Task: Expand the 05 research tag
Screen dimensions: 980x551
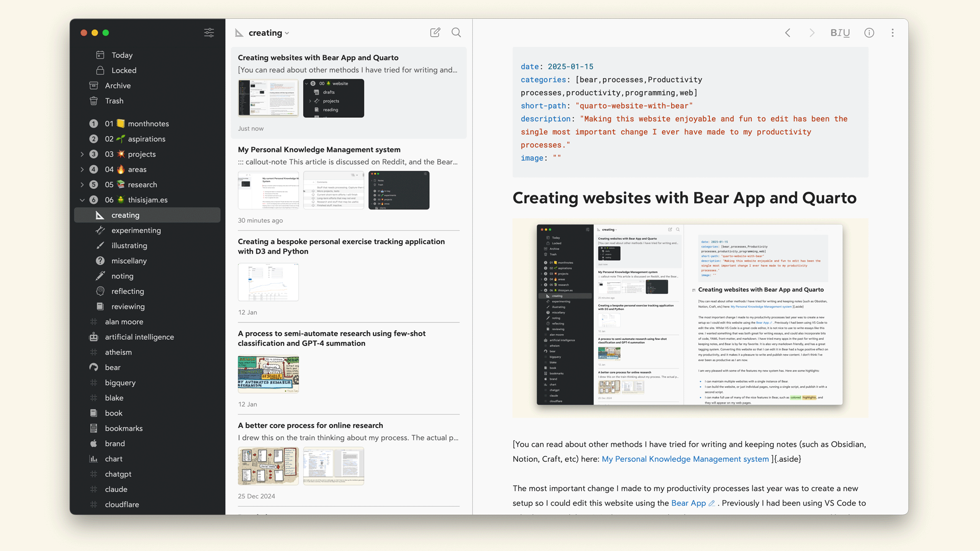Action: (82, 185)
